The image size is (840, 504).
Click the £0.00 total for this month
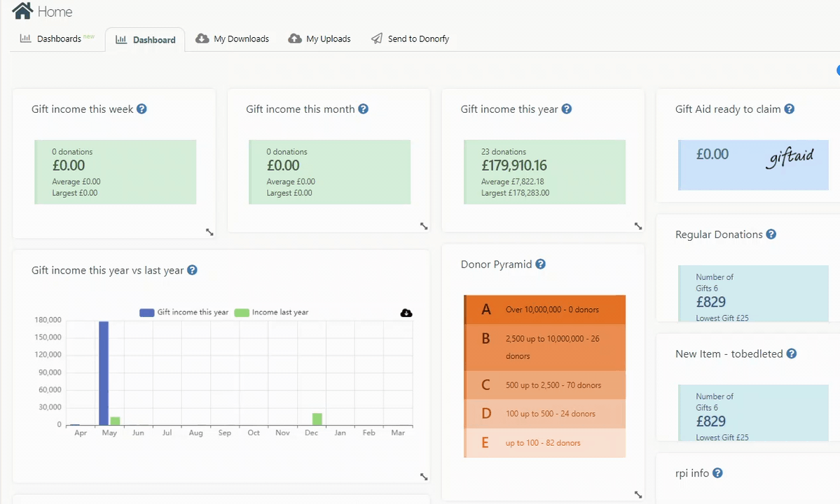pyautogui.click(x=283, y=165)
